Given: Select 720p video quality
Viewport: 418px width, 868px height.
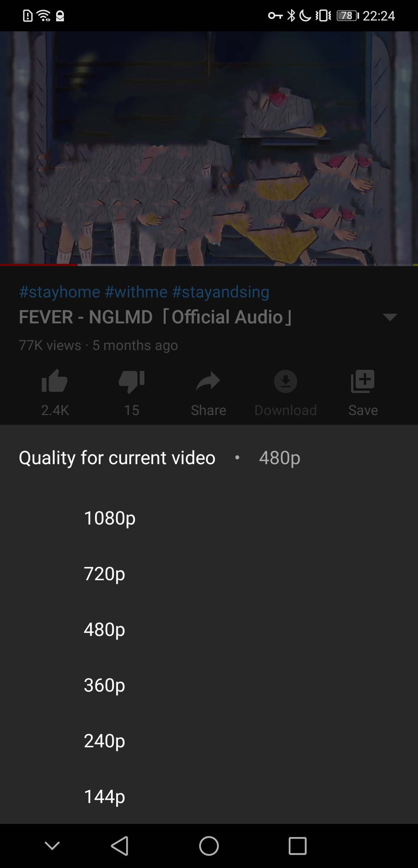Looking at the screenshot, I should click(209, 573).
